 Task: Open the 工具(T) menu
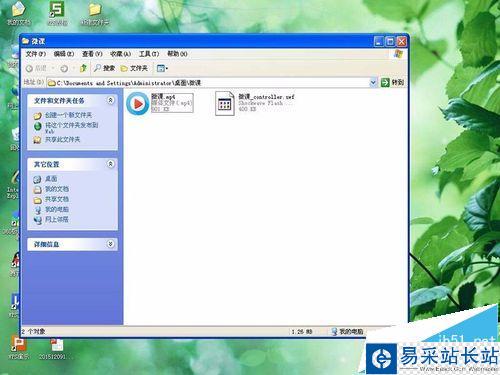[149, 54]
